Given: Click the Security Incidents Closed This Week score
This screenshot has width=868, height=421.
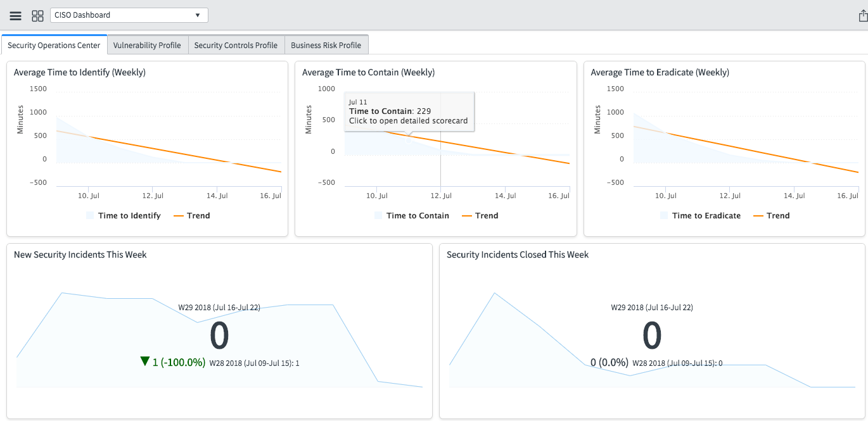Looking at the screenshot, I should pyautogui.click(x=652, y=336).
